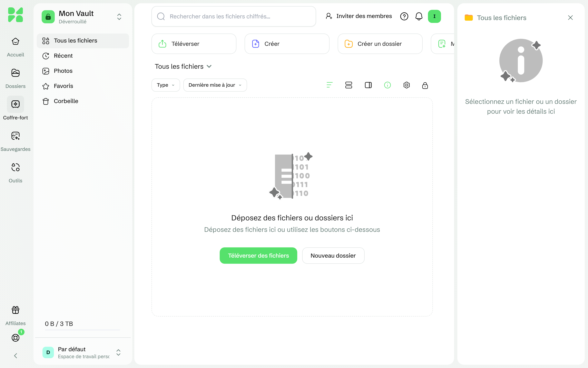The height and width of the screenshot is (368, 588).
Task: Click the green app logo
Action: (x=15, y=15)
